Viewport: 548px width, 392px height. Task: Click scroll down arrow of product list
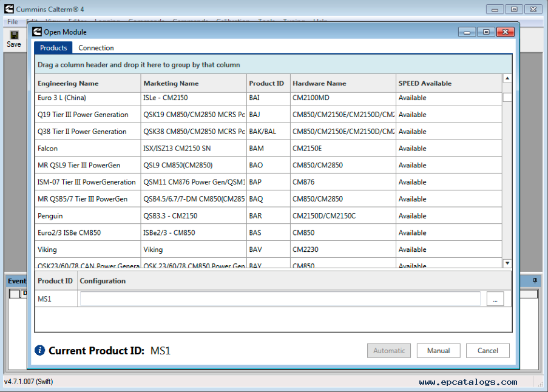(507, 263)
